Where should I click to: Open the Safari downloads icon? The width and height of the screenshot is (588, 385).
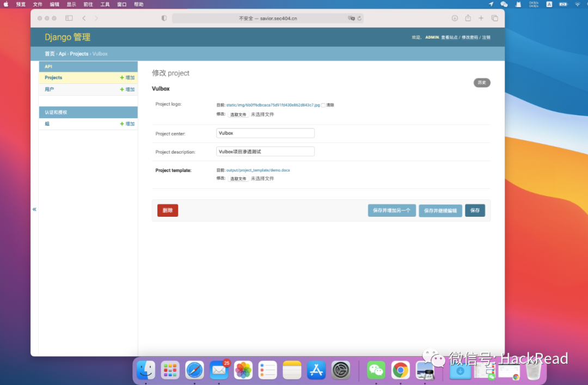(x=455, y=18)
